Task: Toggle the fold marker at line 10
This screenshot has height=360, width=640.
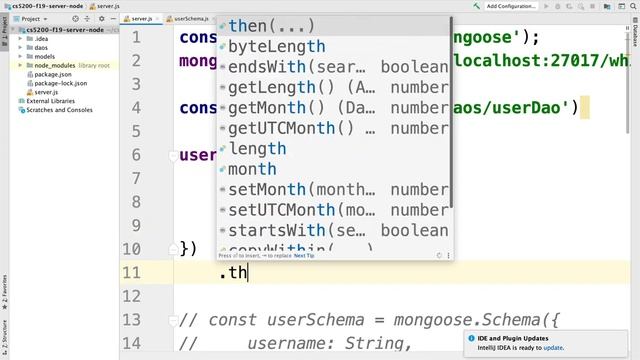Action: click(x=173, y=249)
